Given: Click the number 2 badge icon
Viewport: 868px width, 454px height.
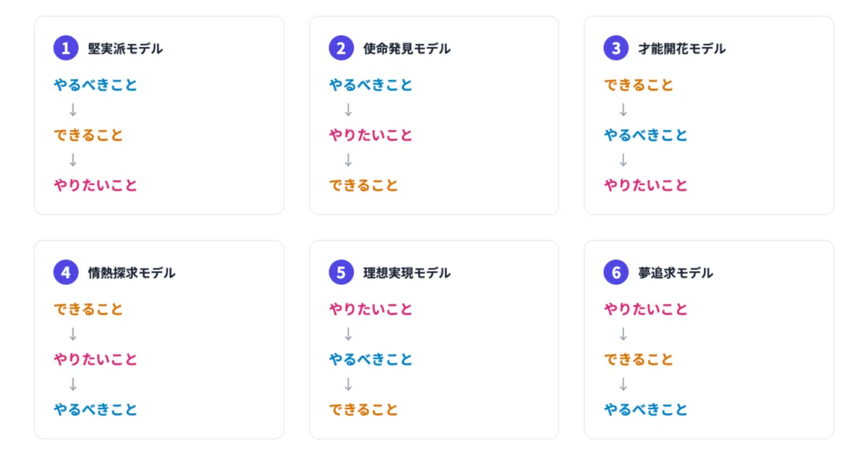Looking at the screenshot, I should [x=341, y=48].
